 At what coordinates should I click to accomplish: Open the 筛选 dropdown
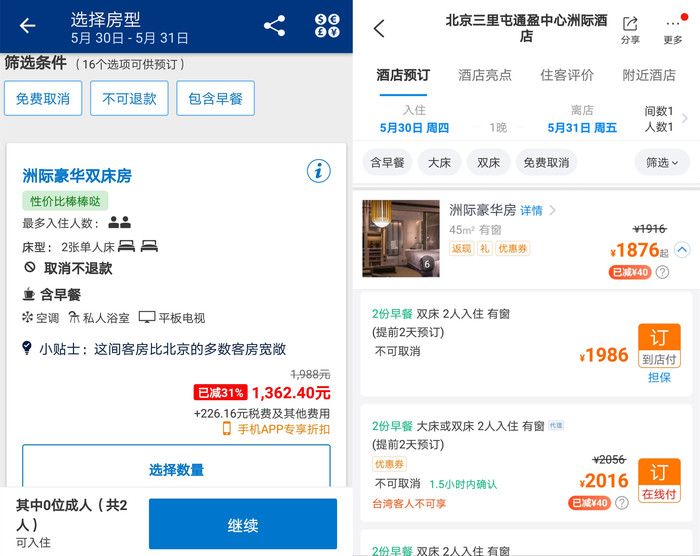point(661,162)
